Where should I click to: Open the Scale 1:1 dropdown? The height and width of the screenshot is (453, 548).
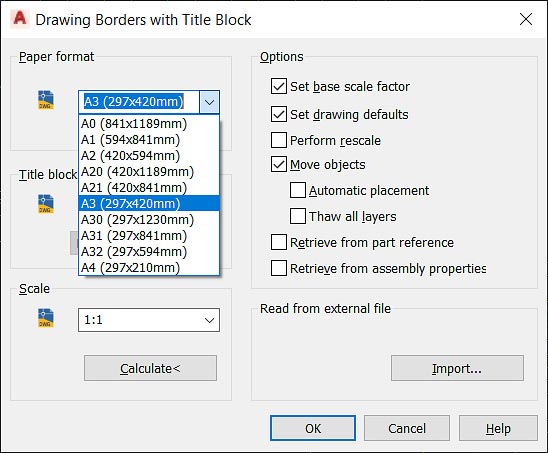149,320
